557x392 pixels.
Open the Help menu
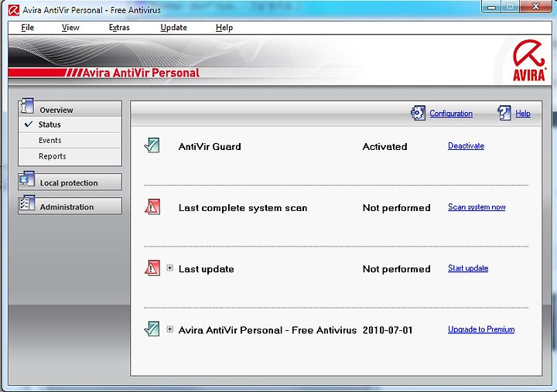point(224,27)
